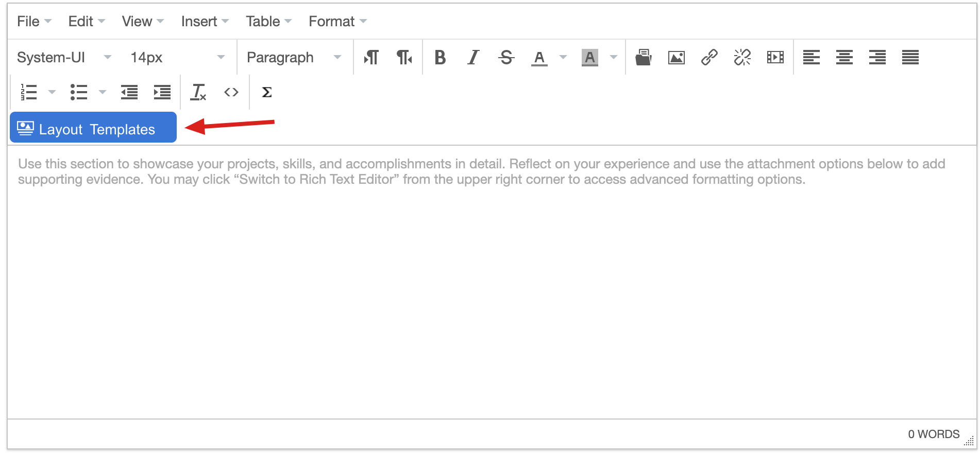Increase the indent
The image size is (980, 453).
click(x=162, y=92)
